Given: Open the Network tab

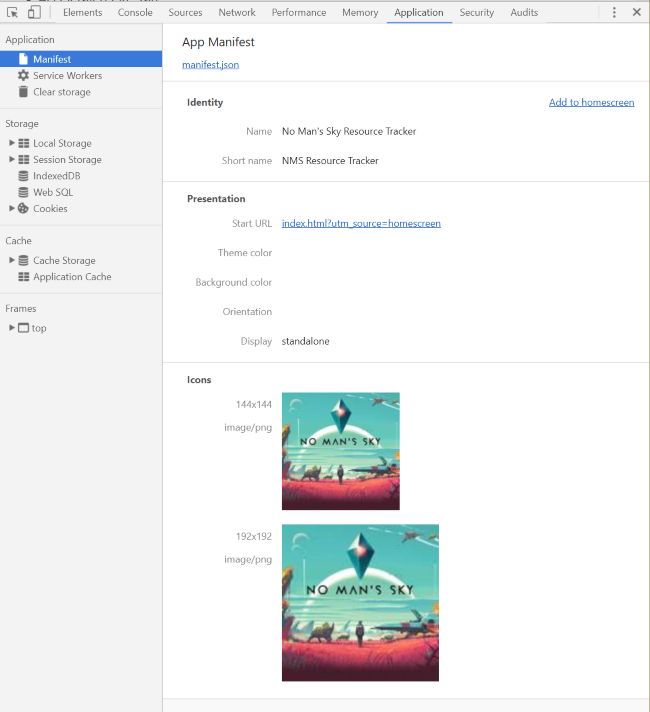Looking at the screenshot, I should click(x=237, y=13).
